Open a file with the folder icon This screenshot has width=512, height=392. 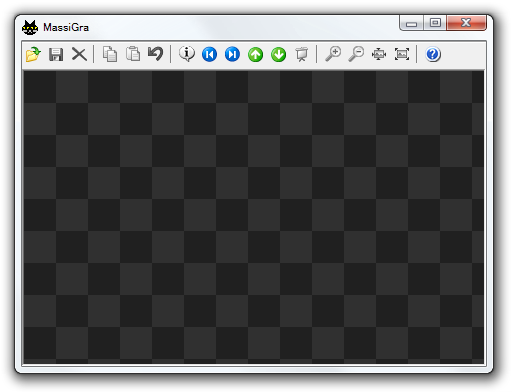coord(33,54)
